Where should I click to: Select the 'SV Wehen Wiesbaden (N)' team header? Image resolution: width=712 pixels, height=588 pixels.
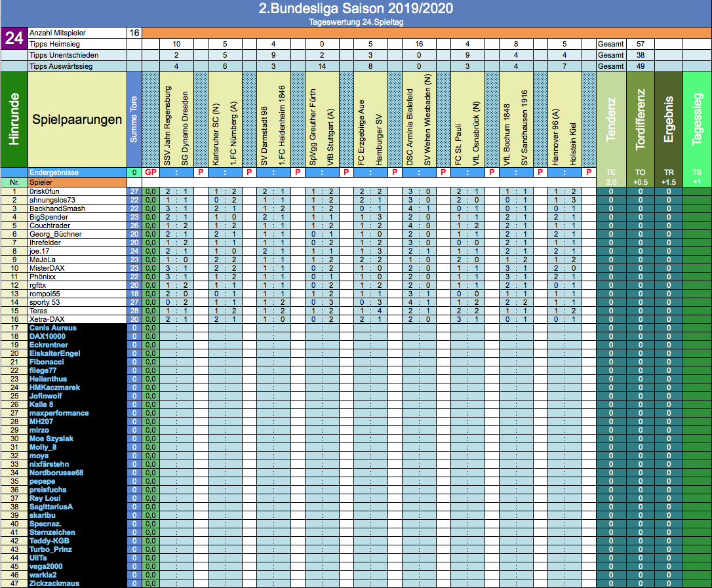(x=427, y=121)
